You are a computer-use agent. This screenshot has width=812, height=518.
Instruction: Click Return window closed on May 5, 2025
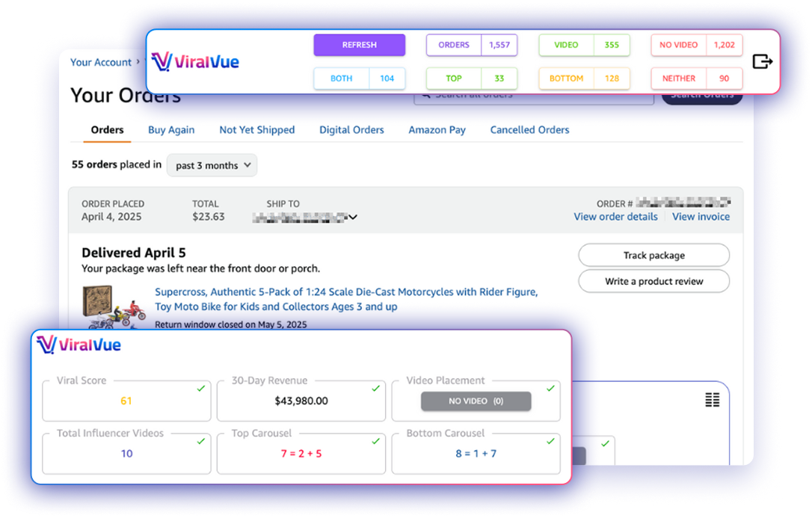231,324
